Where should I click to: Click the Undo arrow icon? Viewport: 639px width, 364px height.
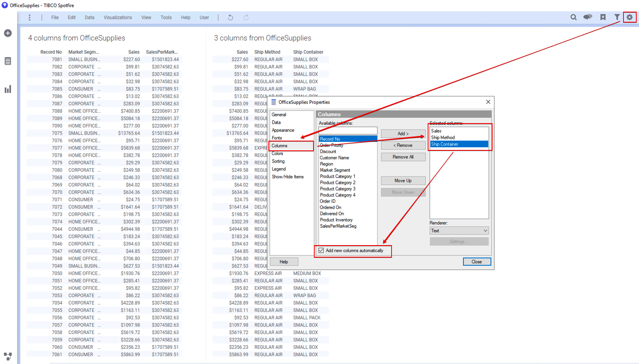(230, 17)
